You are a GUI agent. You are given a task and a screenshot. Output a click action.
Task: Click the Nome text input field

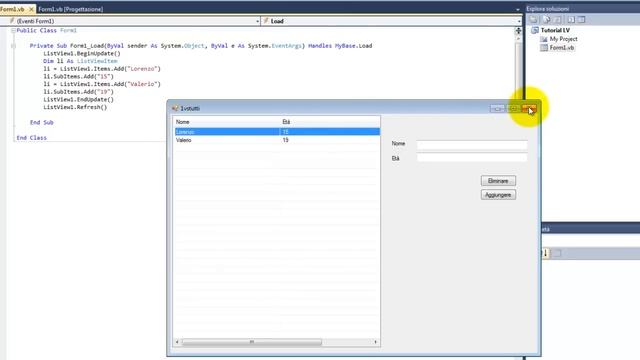tap(472, 144)
